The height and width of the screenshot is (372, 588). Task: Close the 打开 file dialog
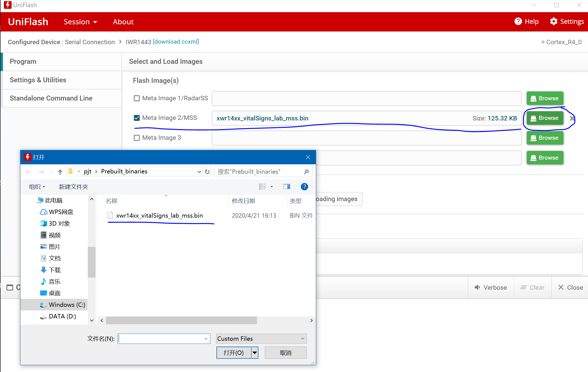(x=308, y=157)
